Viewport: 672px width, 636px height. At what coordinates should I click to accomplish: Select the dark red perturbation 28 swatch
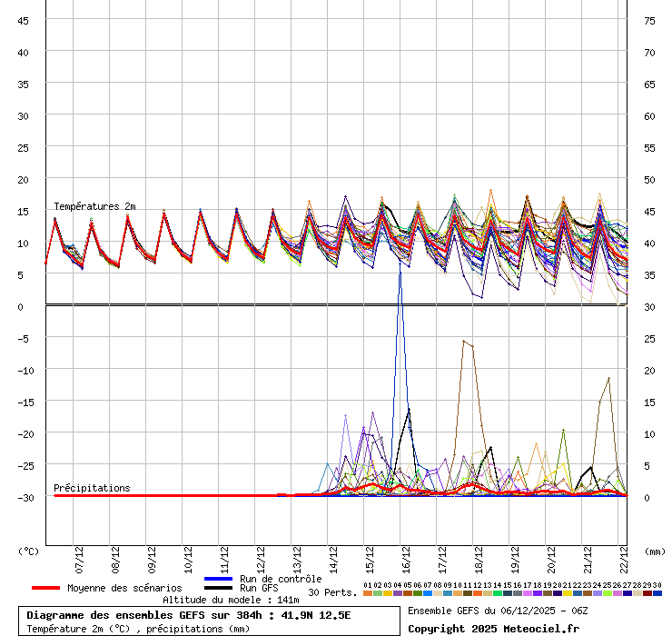point(637,593)
